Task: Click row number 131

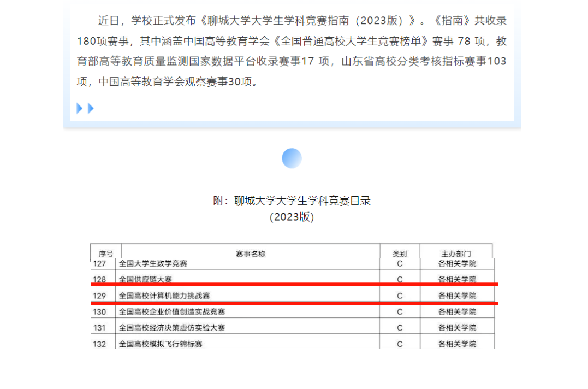Action: (x=99, y=328)
